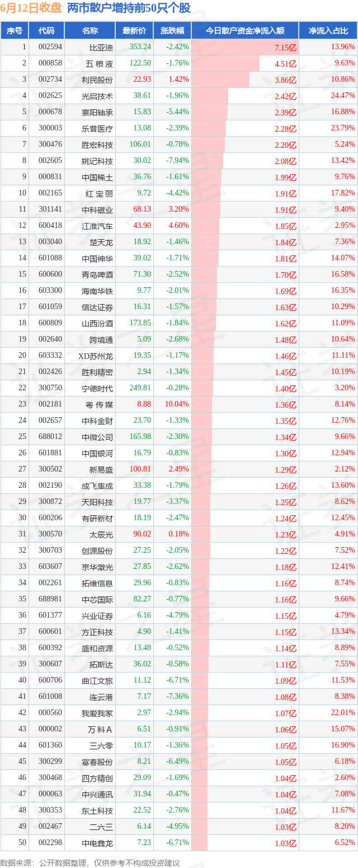Select stock name 中国神华
This screenshot has height=868, width=358.
coord(97,258)
